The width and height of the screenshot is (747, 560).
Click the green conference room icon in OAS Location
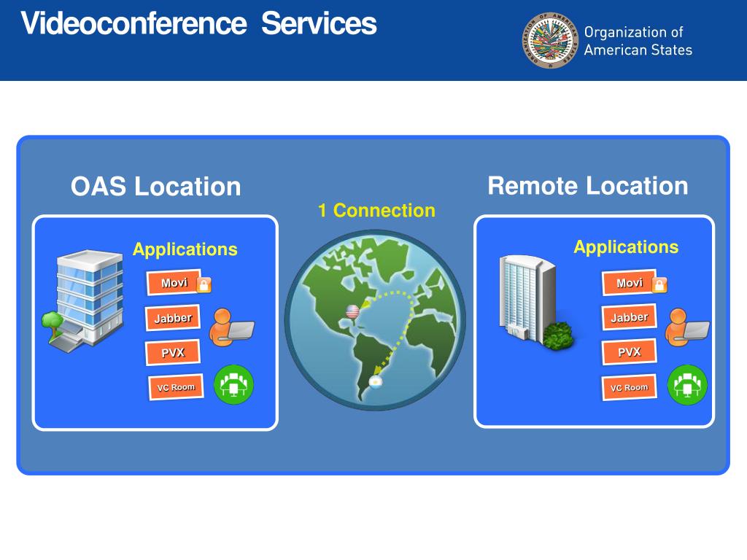(x=233, y=384)
